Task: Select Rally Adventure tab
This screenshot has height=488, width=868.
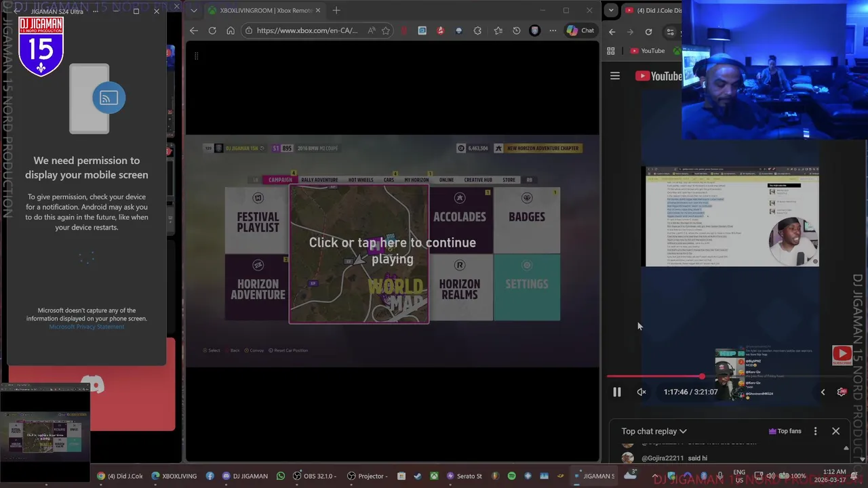Action: [x=319, y=180]
